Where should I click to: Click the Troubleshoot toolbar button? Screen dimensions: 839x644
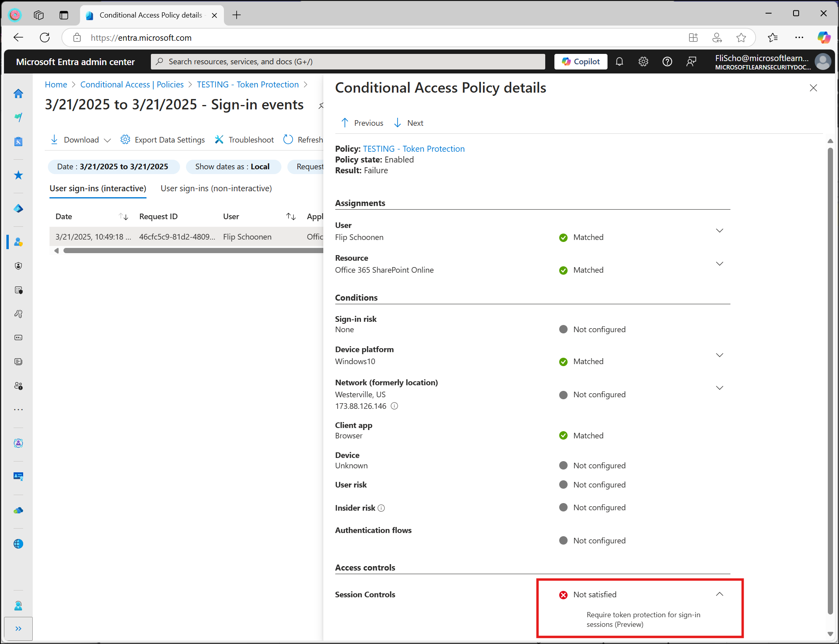(244, 140)
